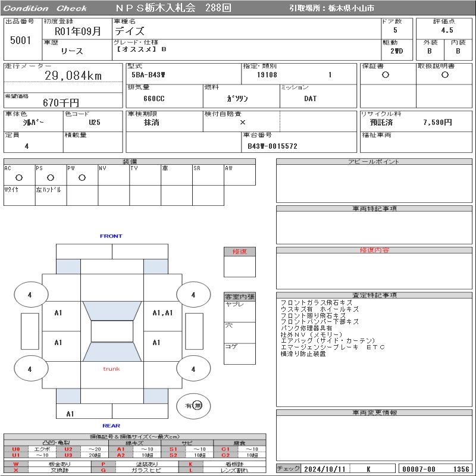This screenshot has width=476, height=476.
Task: Click the PS equipment circle mark
Action: coord(51,177)
